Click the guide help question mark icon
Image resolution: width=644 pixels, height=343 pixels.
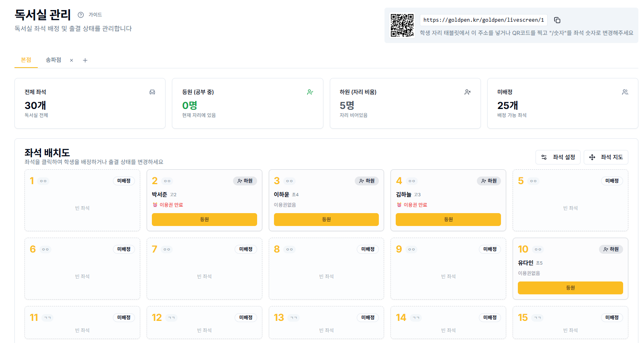81,15
